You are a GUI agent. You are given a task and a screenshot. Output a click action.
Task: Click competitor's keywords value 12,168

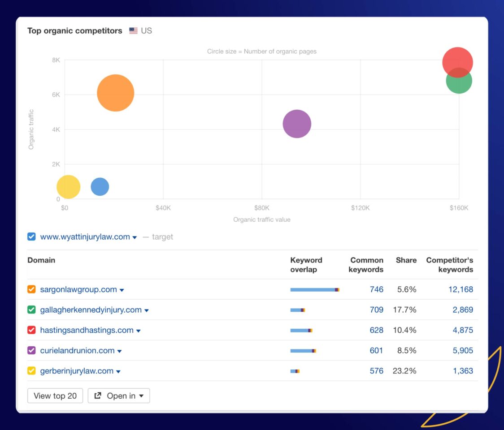tap(461, 289)
